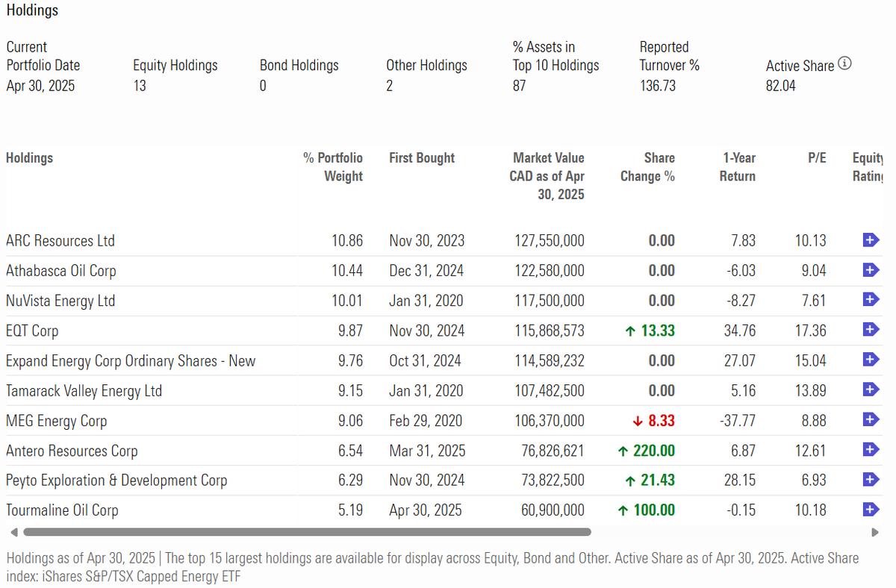Image resolution: width=896 pixels, height=588 pixels.
Task: Click Antero Resources share change 220.00
Action: pos(647,451)
